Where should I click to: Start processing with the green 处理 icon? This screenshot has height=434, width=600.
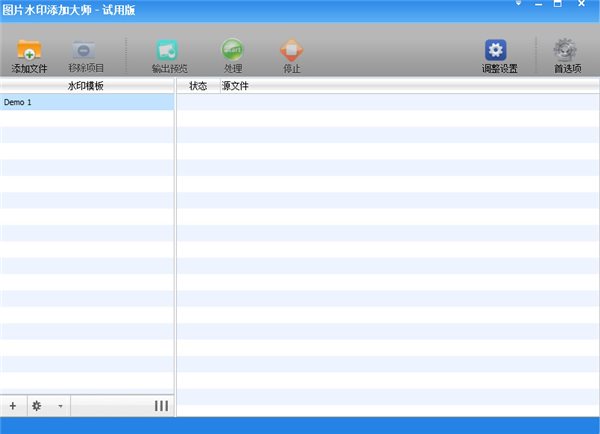tap(233, 50)
